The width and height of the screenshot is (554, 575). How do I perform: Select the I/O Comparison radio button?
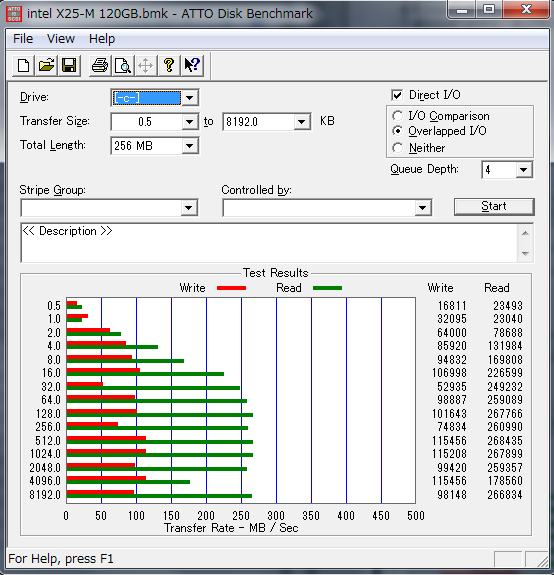pyautogui.click(x=397, y=116)
